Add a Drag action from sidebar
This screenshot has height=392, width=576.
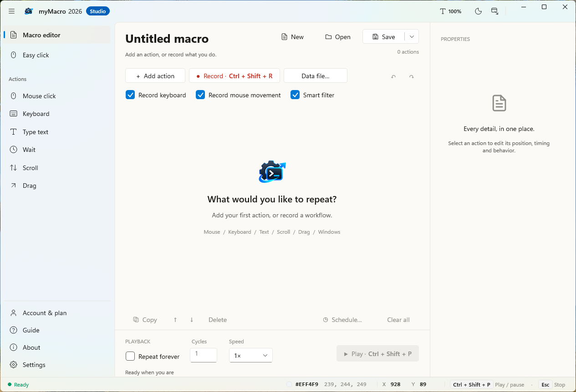[57, 186]
